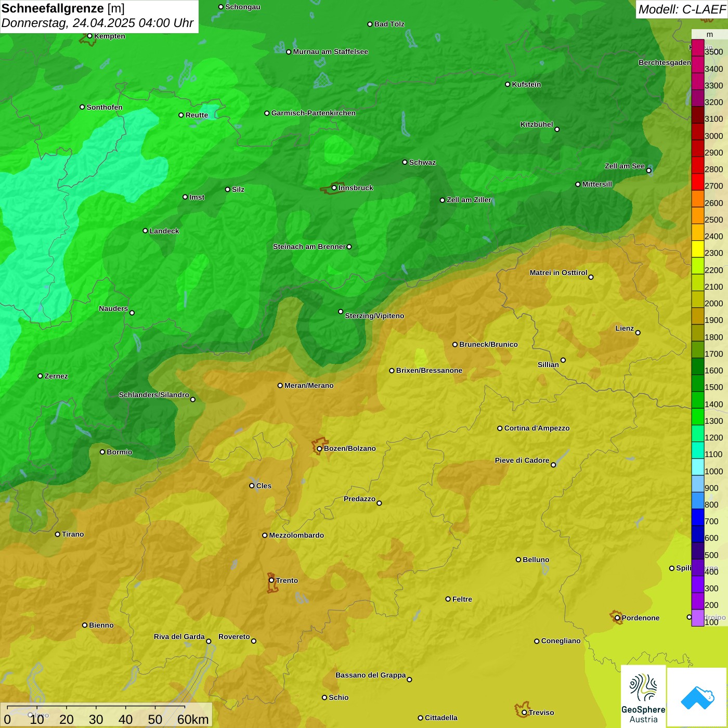Viewport: 728px width, 728px height.
Task: Click the Bruneck/Brunico label
Action: (488, 344)
